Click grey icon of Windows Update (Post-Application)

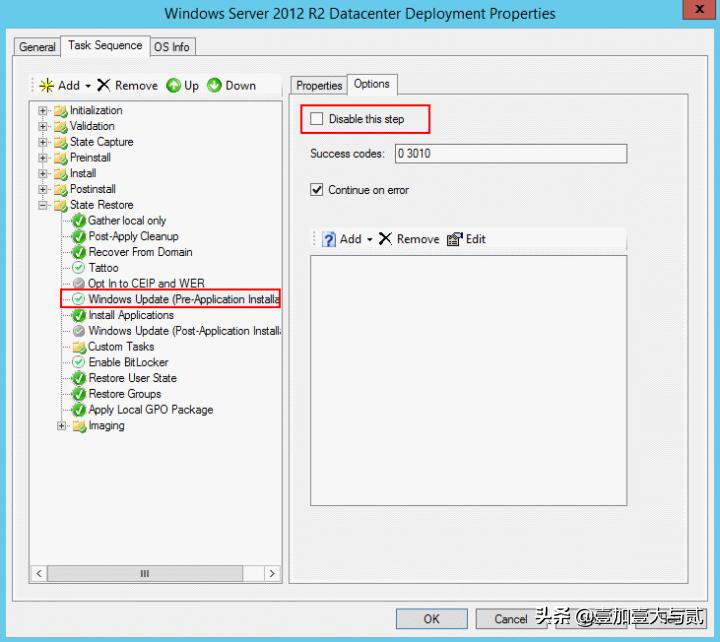click(79, 331)
